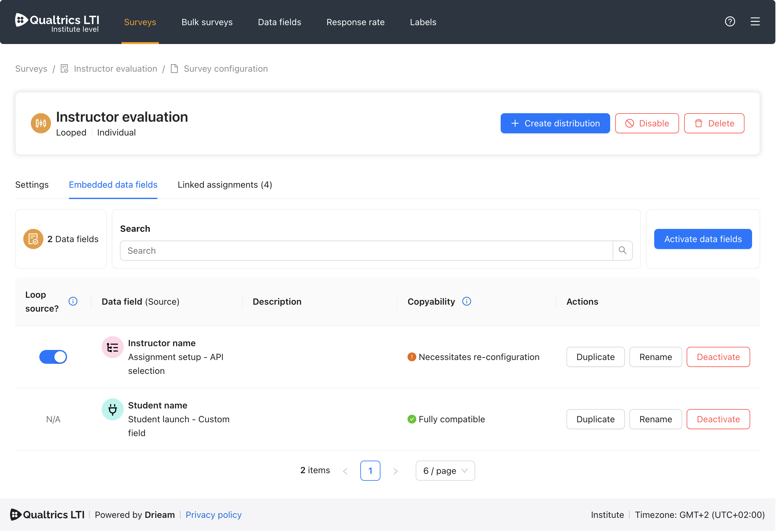This screenshot has height=532, width=776.
Task: Duplicate the Student name field
Action: [596, 420]
